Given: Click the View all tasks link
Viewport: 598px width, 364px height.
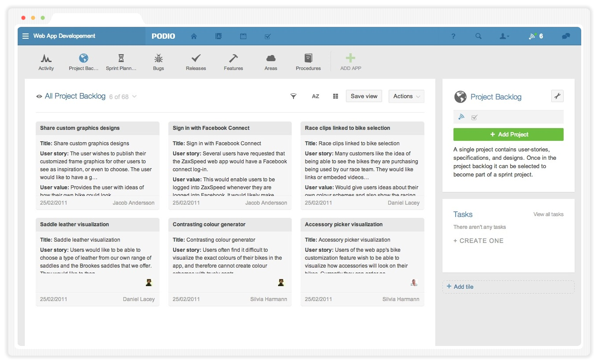Looking at the screenshot, I should [x=548, y=214].
